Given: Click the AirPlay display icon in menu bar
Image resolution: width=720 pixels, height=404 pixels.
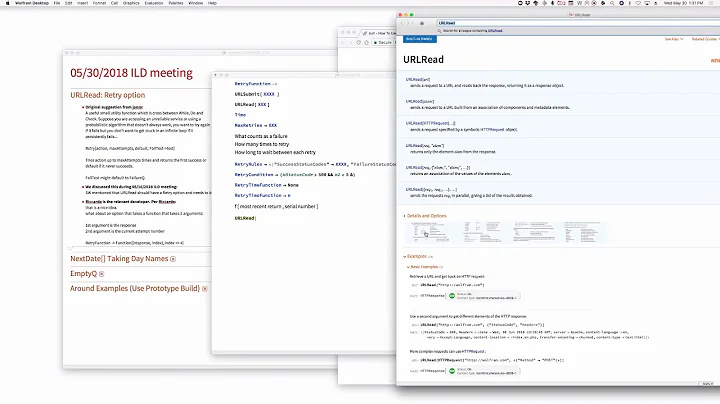Looking at the screenshot, I should click(647, 3).
